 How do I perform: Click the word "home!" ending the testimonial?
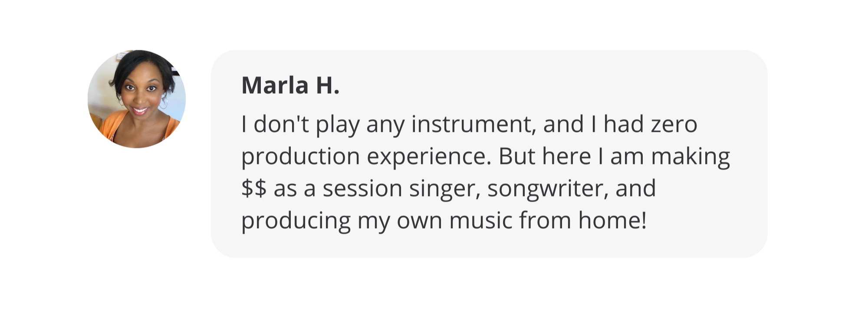[x=612, y=220]
